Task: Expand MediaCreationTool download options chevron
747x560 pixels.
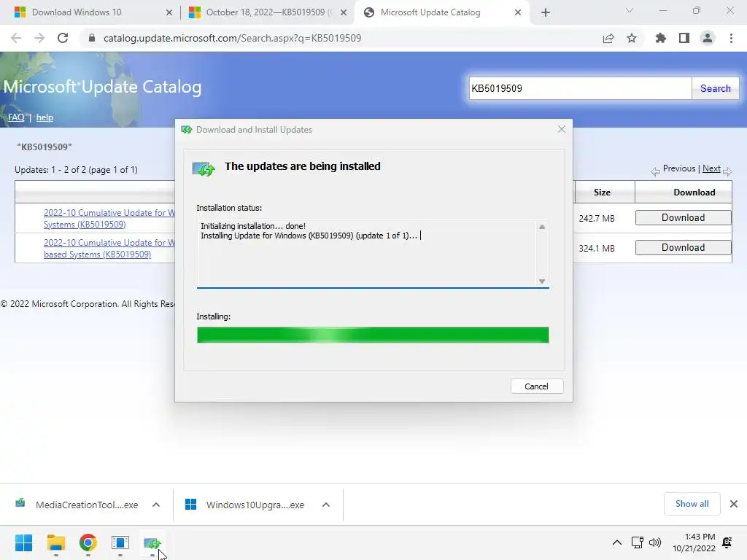Action: point(156,505)
